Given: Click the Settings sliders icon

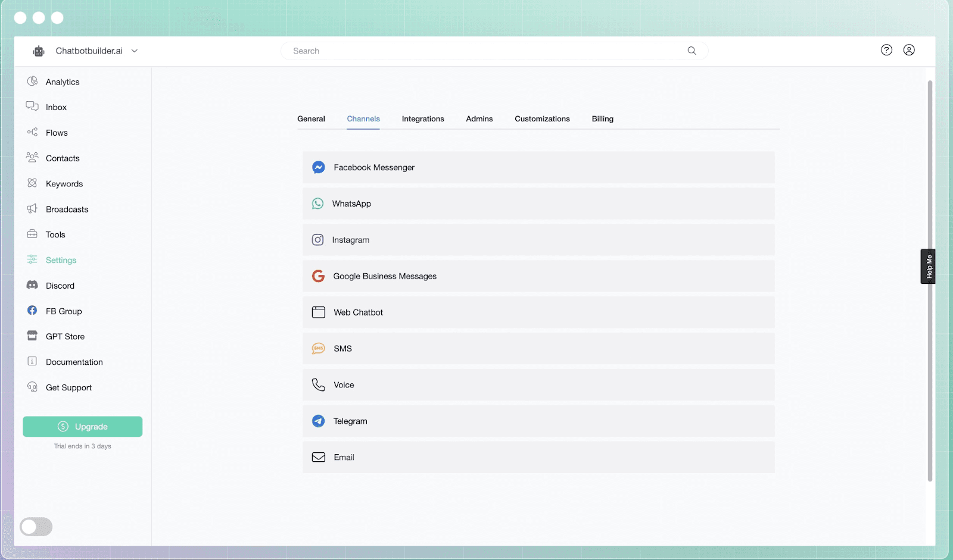Looking at the screenshot, I should click(x=32, y=259).
